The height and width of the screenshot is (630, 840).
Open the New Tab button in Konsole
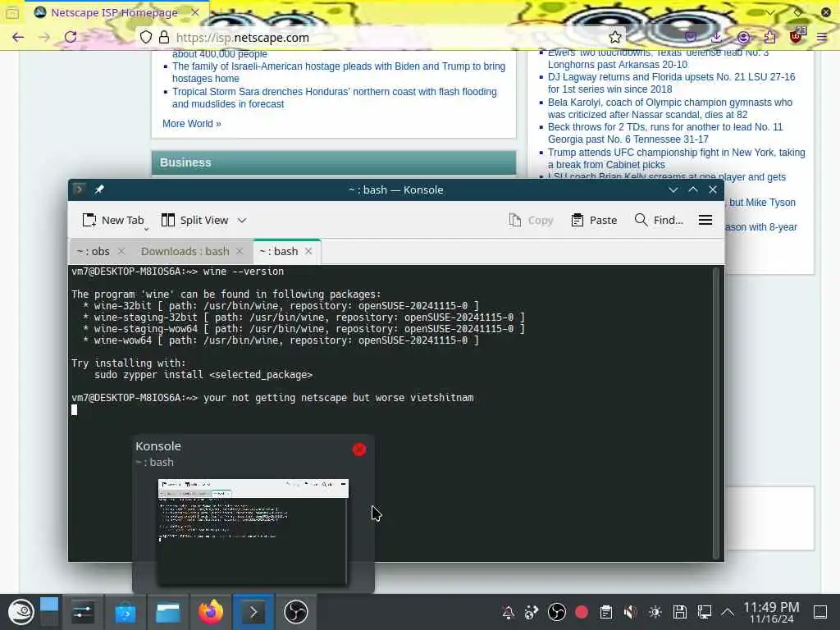click(x=113, y=220)
